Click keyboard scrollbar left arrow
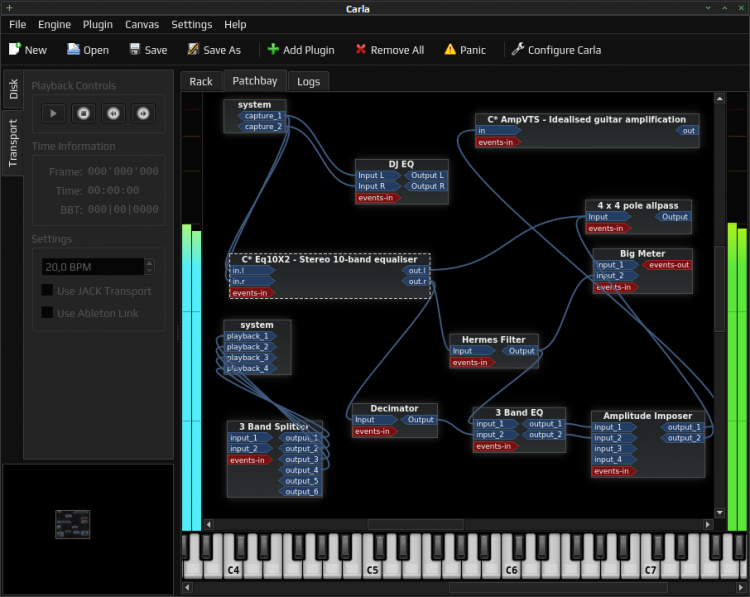This screenshot has height=597, width=750. pos(187,587)
